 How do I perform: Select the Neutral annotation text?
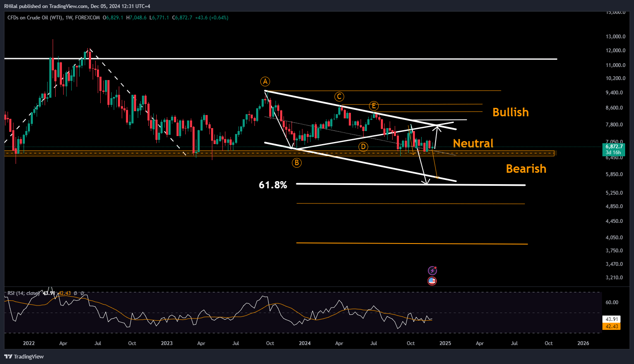tap(473, 144)
